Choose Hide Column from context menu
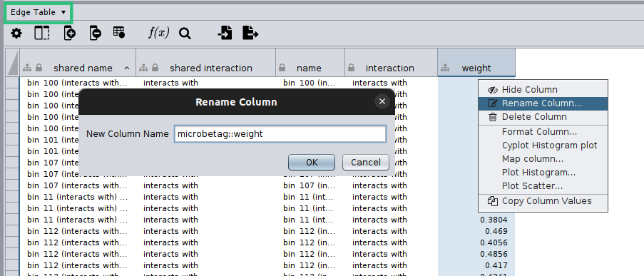This screenshot has width=644, height=276. pos(543,90)
